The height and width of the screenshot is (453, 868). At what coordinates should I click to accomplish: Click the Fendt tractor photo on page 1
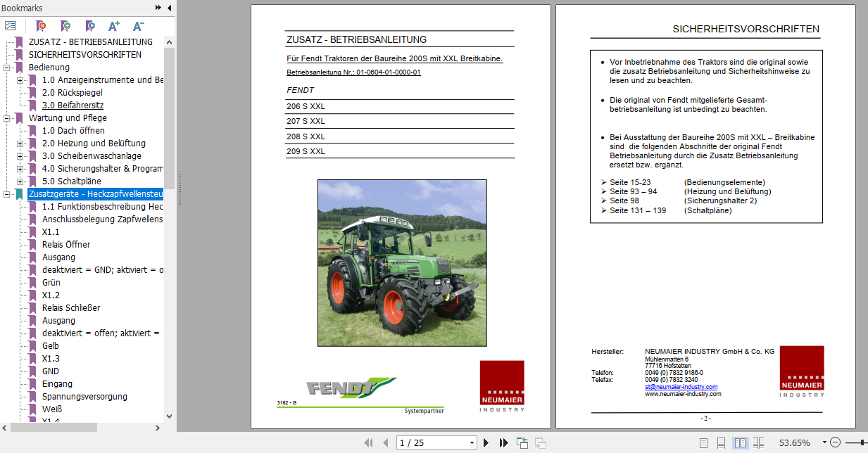(402, 262)
